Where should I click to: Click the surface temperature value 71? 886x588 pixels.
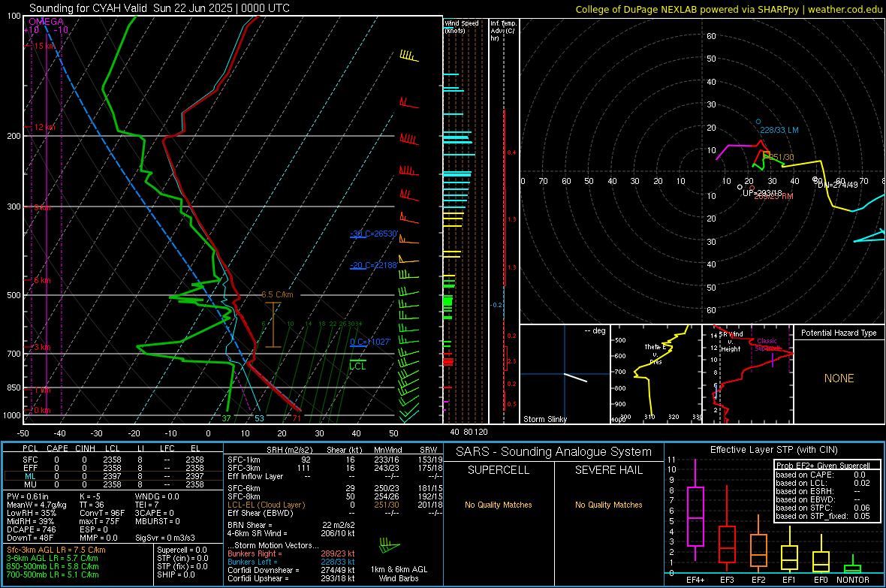pyautogui.click(x=296, y=418)
